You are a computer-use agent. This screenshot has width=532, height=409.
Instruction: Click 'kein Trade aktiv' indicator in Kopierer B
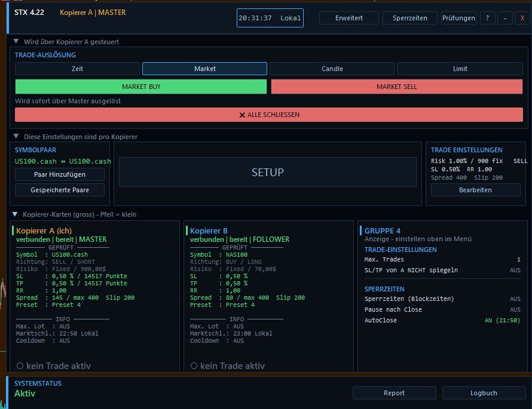pos(228,365)
